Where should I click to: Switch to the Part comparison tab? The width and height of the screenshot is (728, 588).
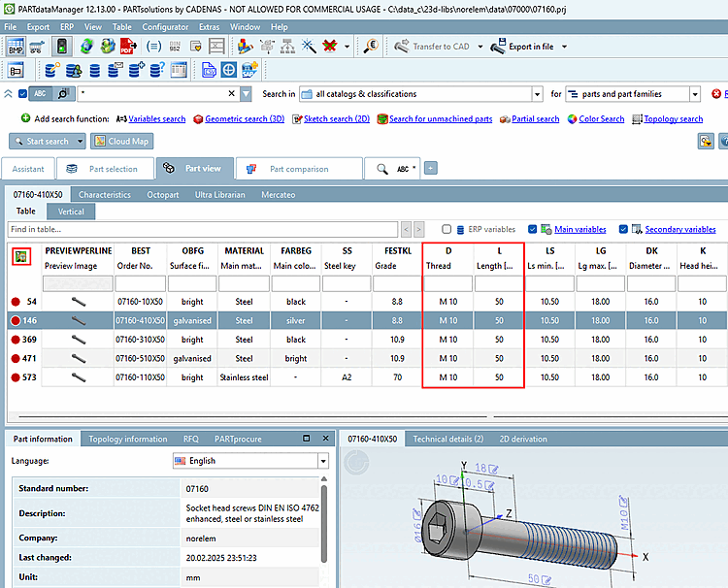(299, 169)
